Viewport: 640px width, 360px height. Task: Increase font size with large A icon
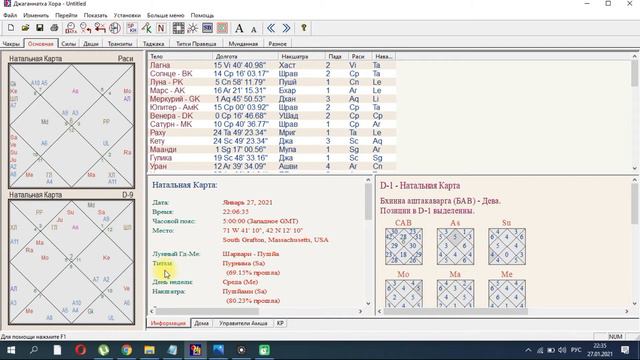(x=239, y=28)
